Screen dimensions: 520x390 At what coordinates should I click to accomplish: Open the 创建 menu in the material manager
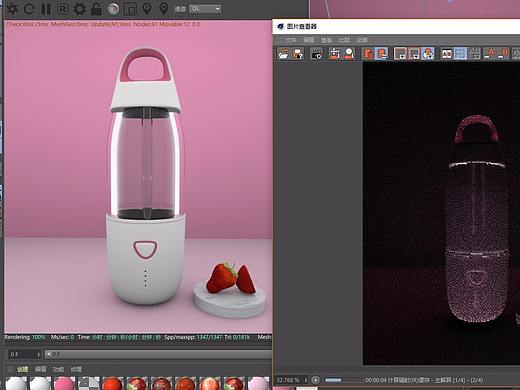click(x=22, y=369)
